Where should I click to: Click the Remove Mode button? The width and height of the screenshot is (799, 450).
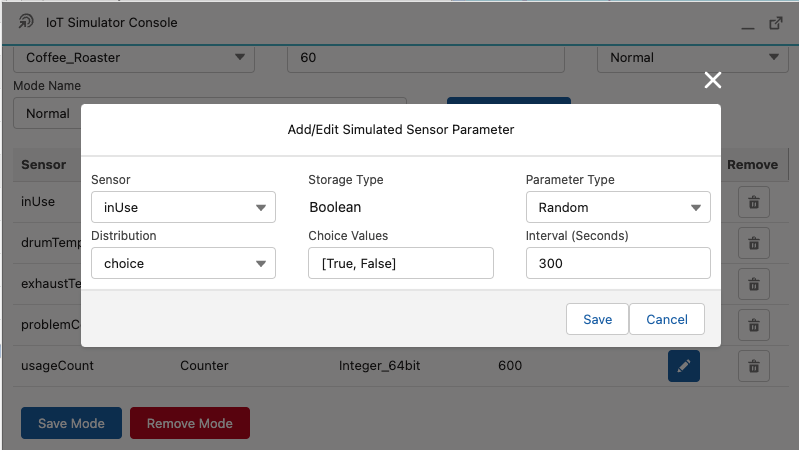(190, 423)
